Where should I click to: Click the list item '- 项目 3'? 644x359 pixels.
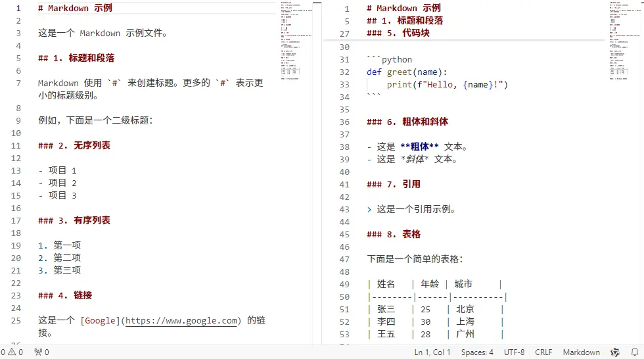(57, 195)
